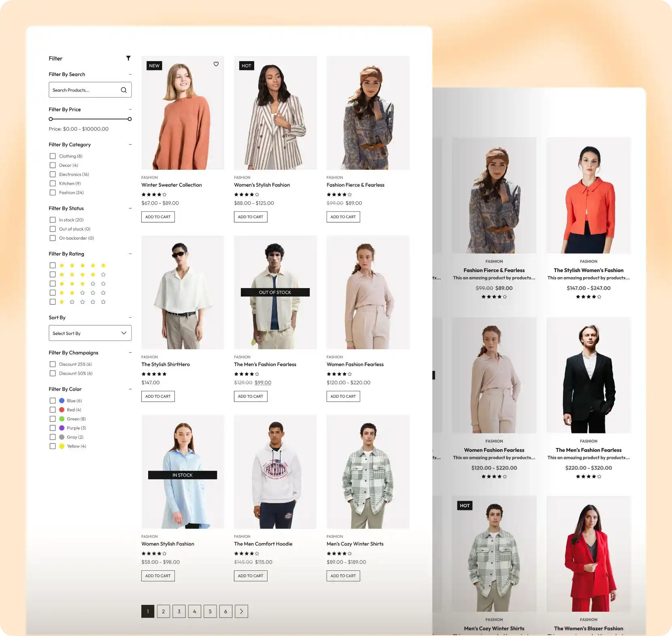Viewport: 672px width, 636px height.
Task: Switch to pagination page 3
Action: point(179,611)
